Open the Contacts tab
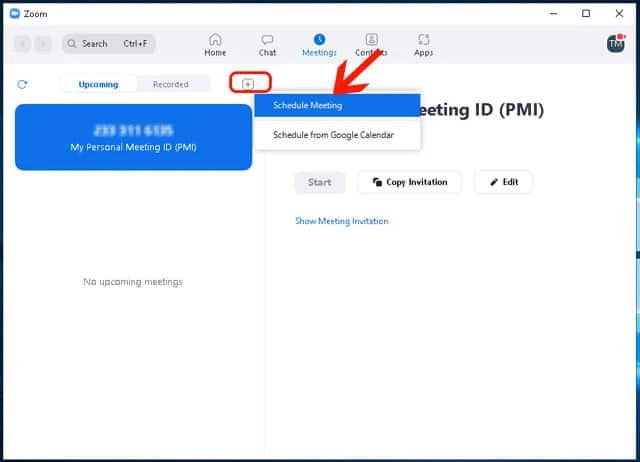Screen dimensions: 640x462 pyautogui.click(x=371, y=45)
